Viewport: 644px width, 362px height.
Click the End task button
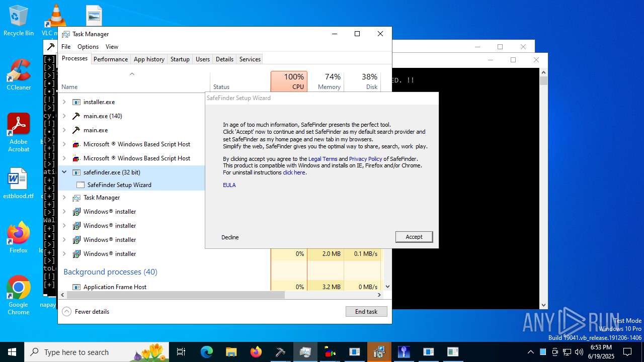pos(366,312)
